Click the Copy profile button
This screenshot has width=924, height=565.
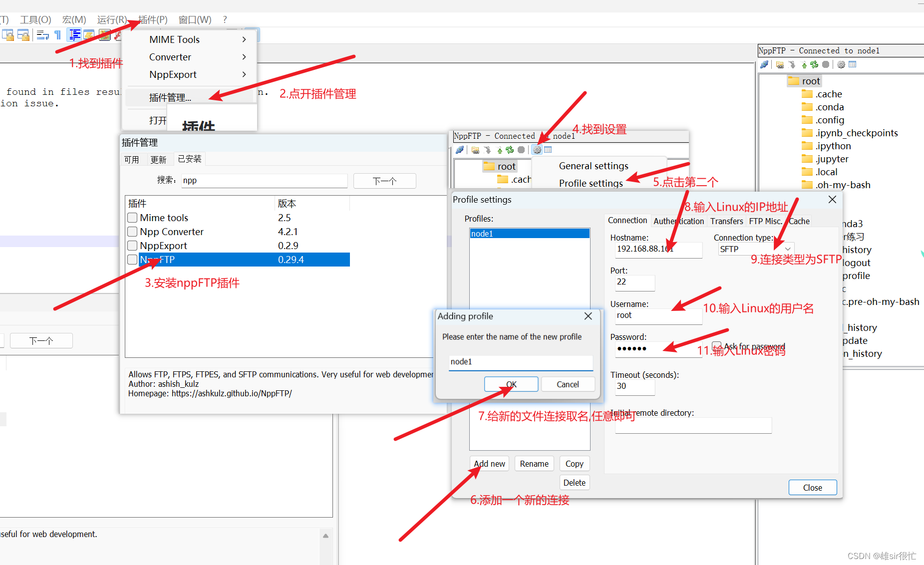coord(575,464)
